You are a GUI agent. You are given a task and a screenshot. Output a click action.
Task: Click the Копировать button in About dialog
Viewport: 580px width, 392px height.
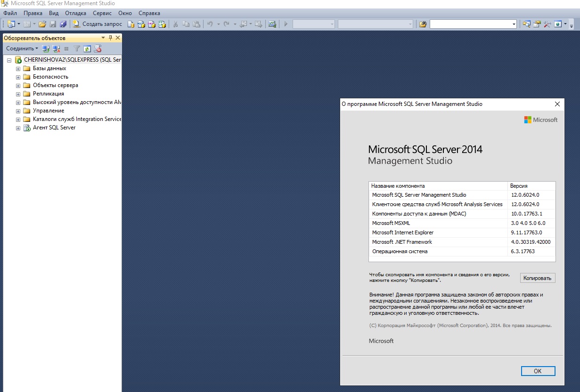tap(537, 278)
